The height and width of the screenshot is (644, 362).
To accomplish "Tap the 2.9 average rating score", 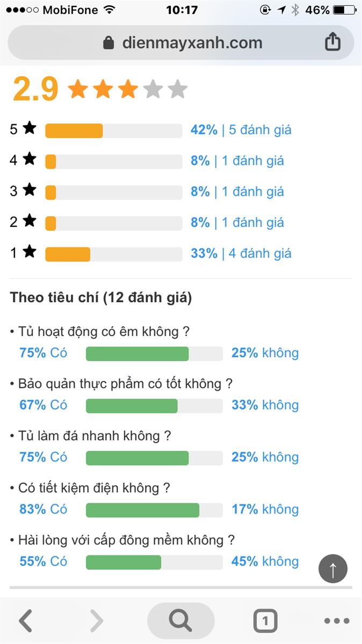I will 35,89.
